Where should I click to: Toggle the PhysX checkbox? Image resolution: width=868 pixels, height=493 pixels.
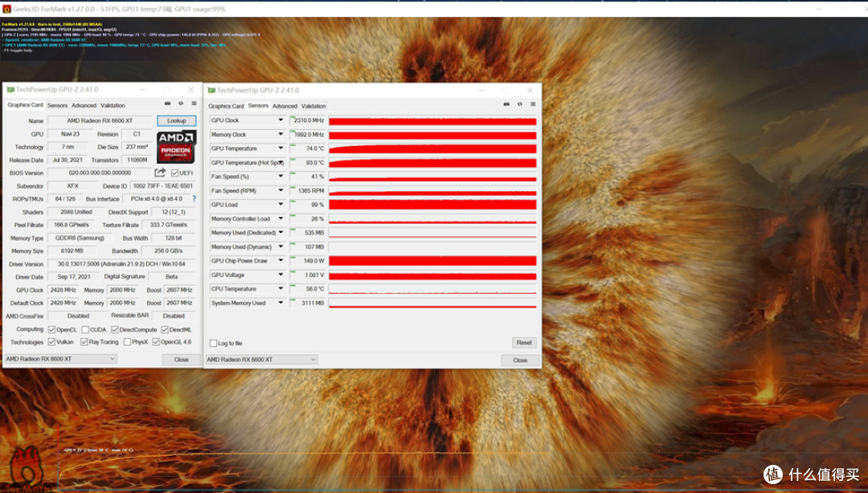127,342
